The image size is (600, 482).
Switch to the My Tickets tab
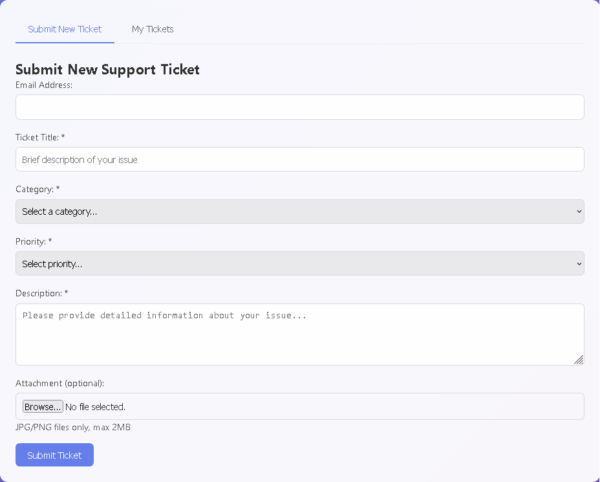point(152,29)
